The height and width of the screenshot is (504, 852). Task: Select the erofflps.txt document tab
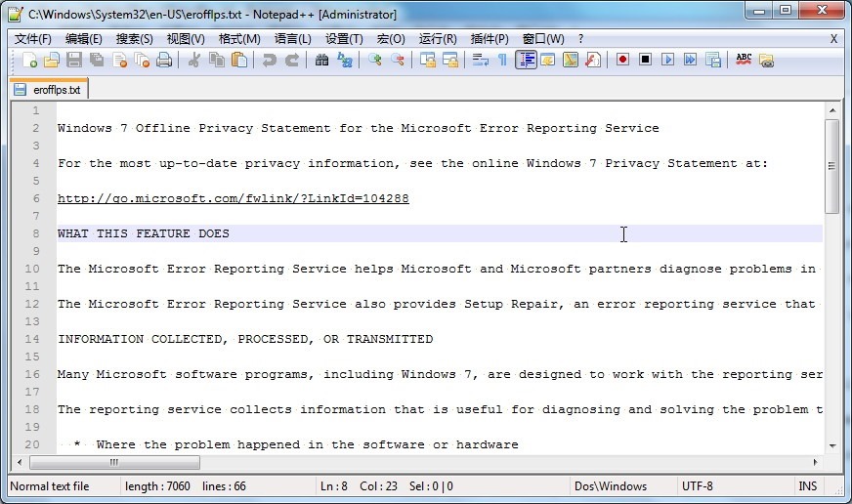point(49,90)
